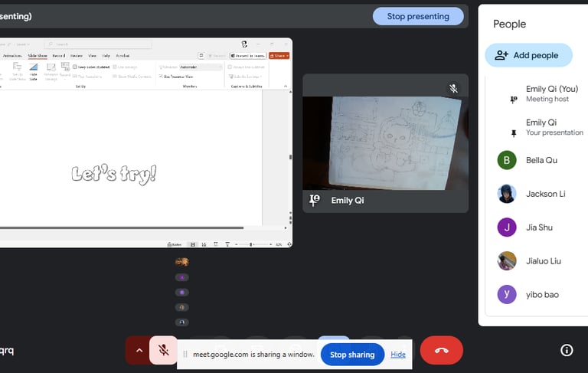The height and width of the screenshot is (373, 588).
Task: Click PowerPoint account profile picture
Action: pyautogui.click(x=244, y=44)
